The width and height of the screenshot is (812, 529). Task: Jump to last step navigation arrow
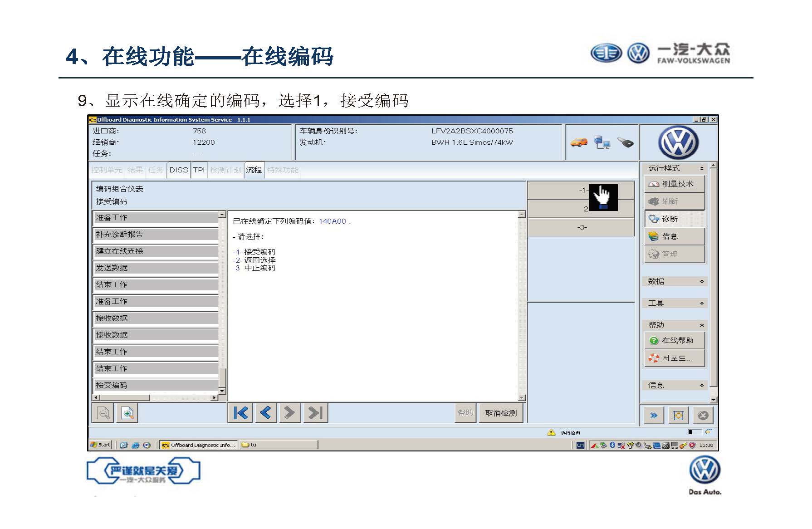(x=315, y=413)
